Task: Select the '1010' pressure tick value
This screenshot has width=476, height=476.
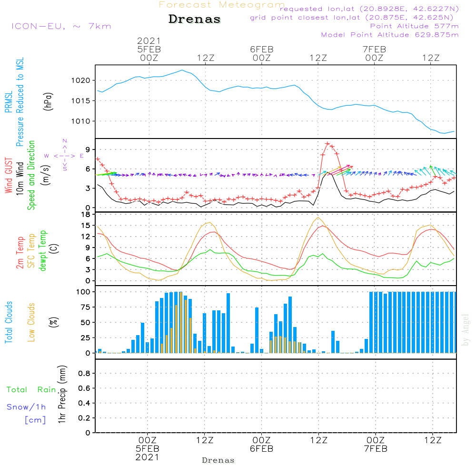Action: 81,121
